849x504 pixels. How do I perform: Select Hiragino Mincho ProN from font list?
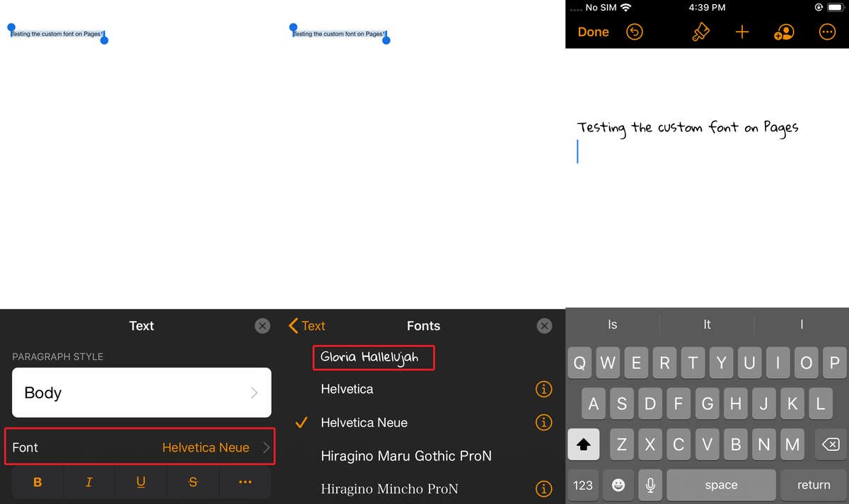click(390, 488)
